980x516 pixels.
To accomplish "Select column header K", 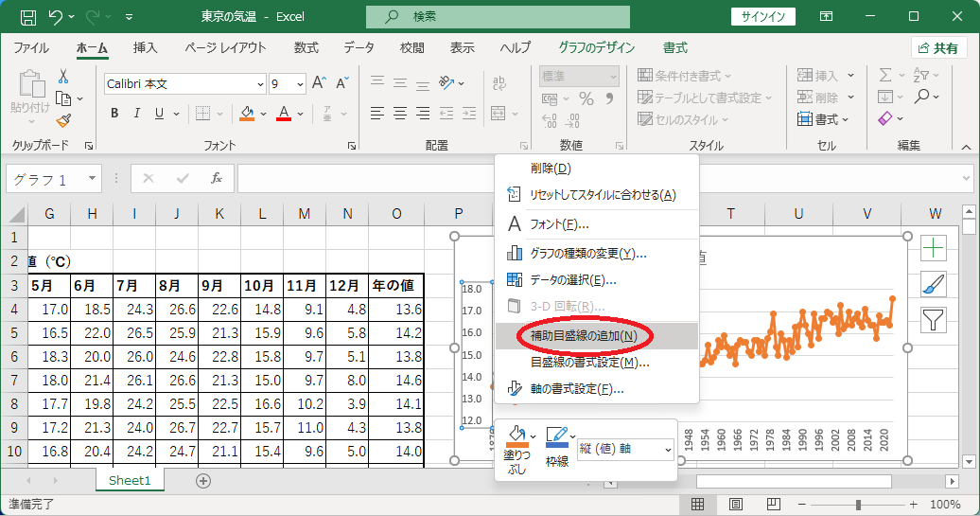I will pos(219,214).
